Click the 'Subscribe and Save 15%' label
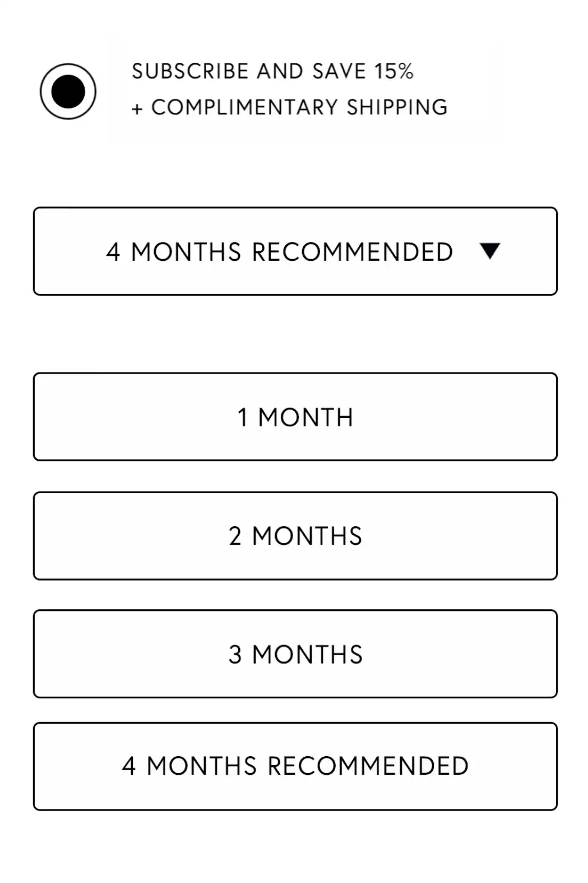This screenshot has height=883, width=588. point(272,71)
